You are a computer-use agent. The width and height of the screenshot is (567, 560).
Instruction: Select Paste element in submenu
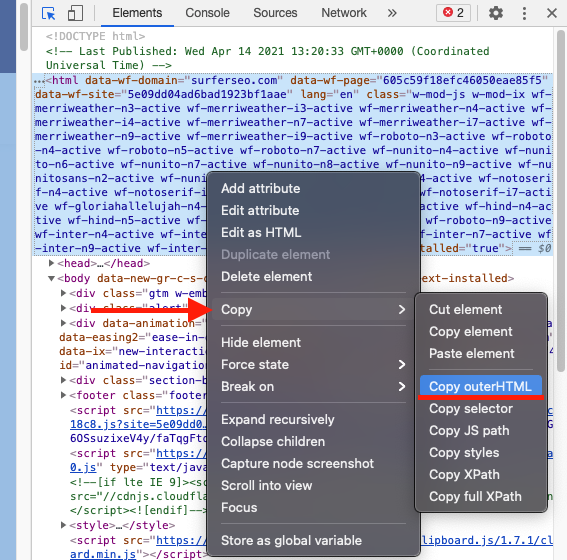(x=481, y=354)
